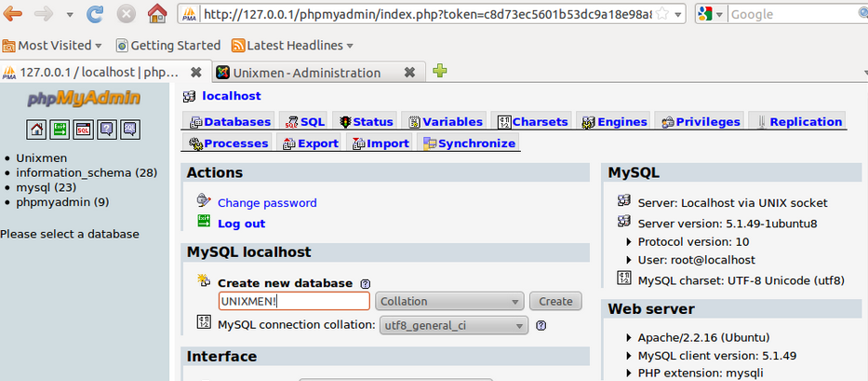Click the phpMyAdmin logo

[x=84, y=99]
